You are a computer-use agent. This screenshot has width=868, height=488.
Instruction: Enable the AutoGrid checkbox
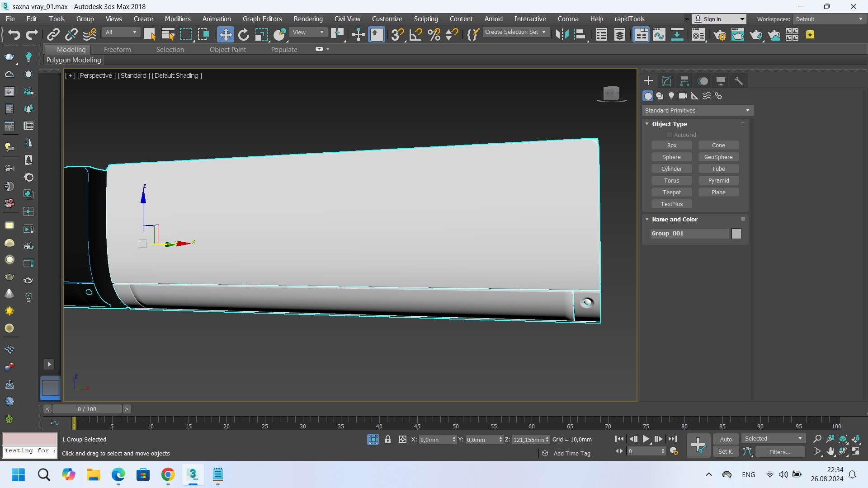(670, 135)
